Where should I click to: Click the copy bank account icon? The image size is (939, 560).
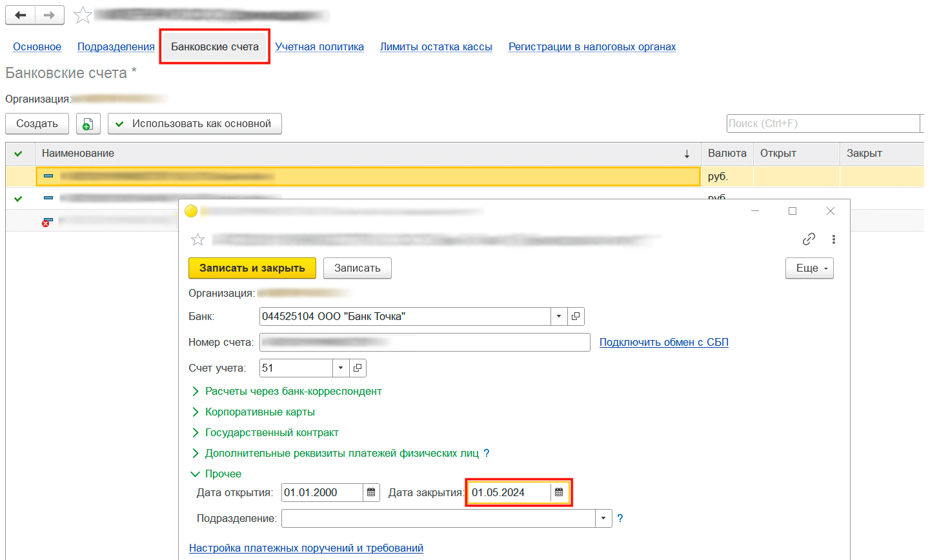tap(88, 124)
